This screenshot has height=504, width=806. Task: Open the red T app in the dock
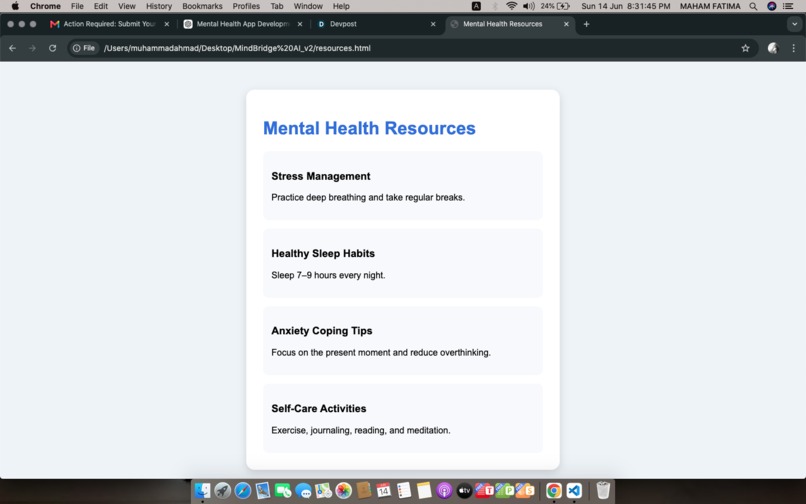pos(484,491)
